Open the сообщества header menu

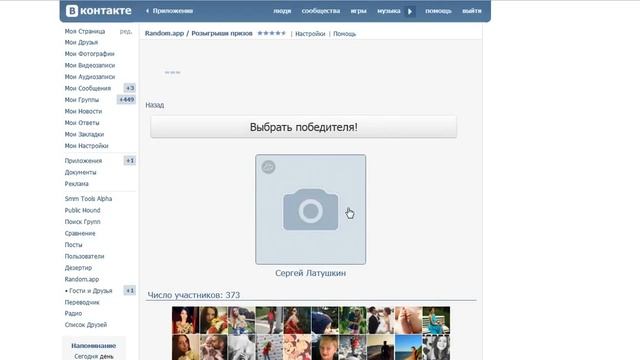tap(321, 11)
